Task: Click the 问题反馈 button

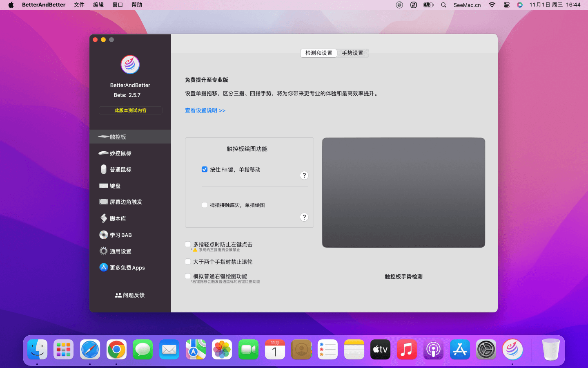Action: pyautogui.click(x=130, y=295)
